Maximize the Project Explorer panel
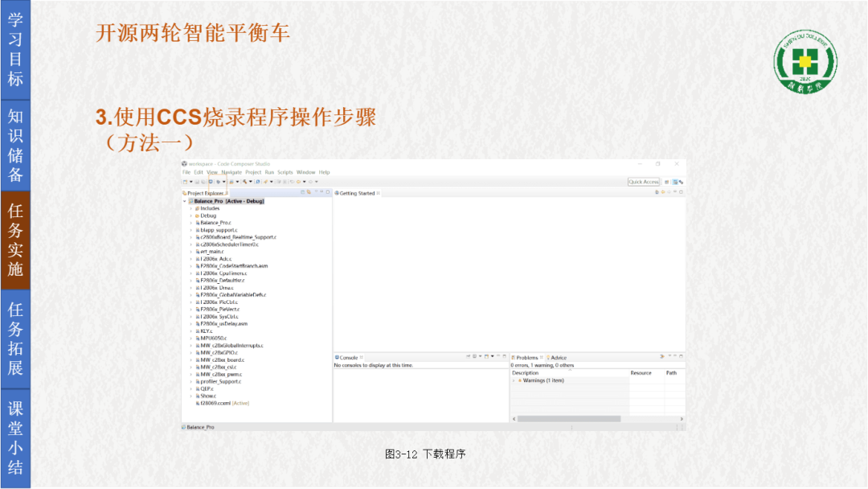This screenshot has width=868, height=489. point(328,192)
